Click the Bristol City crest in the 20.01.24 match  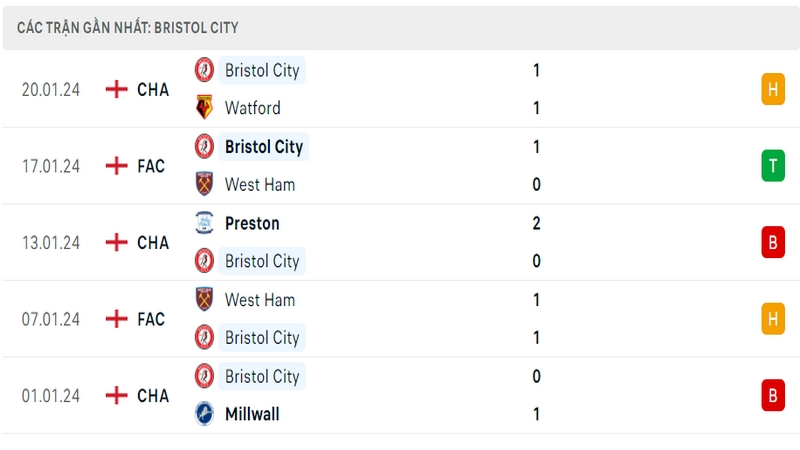coord(204,70)
